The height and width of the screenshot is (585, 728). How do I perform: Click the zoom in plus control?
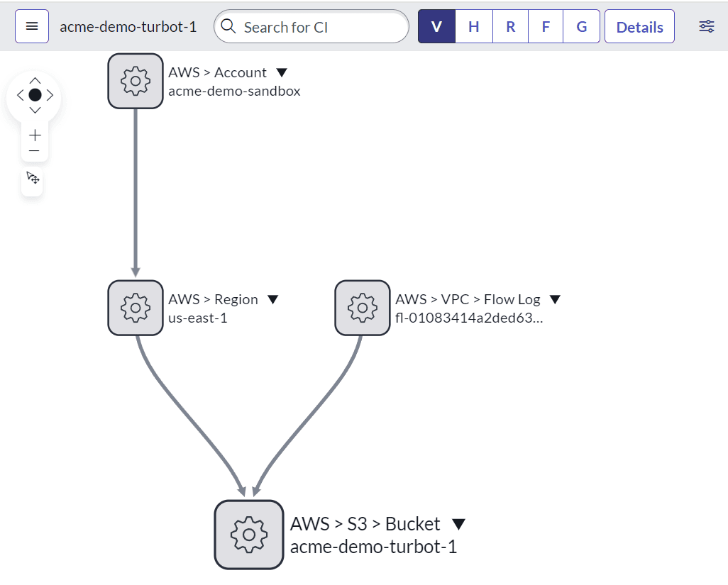[34, 135]
